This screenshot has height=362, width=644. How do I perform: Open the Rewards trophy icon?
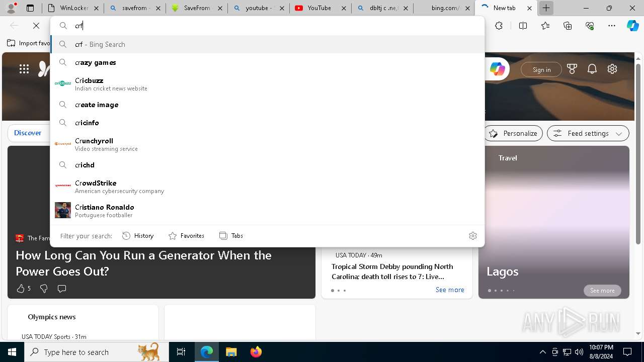(572, 69)
